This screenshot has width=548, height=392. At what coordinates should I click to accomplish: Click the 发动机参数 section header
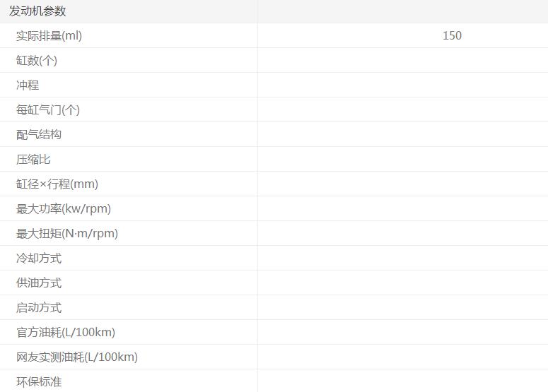[x=37, y=11]
